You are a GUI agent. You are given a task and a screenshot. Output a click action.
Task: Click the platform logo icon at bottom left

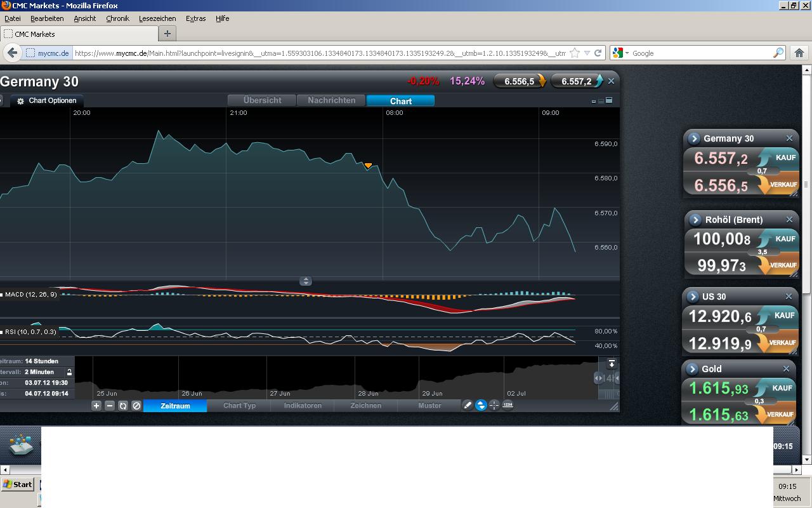point(21,444)
